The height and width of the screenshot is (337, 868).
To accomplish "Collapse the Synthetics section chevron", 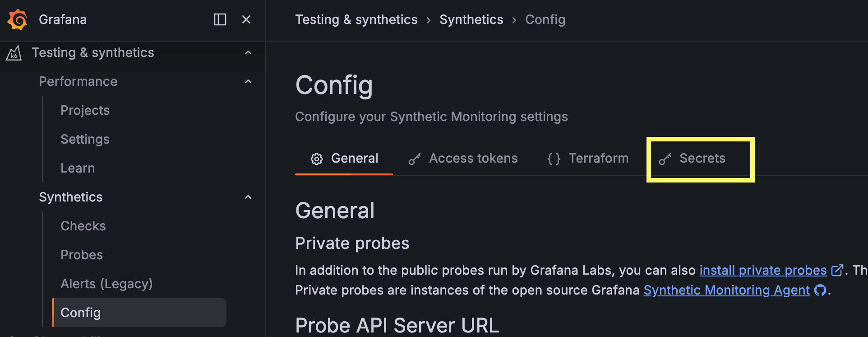I will [248, 197].
